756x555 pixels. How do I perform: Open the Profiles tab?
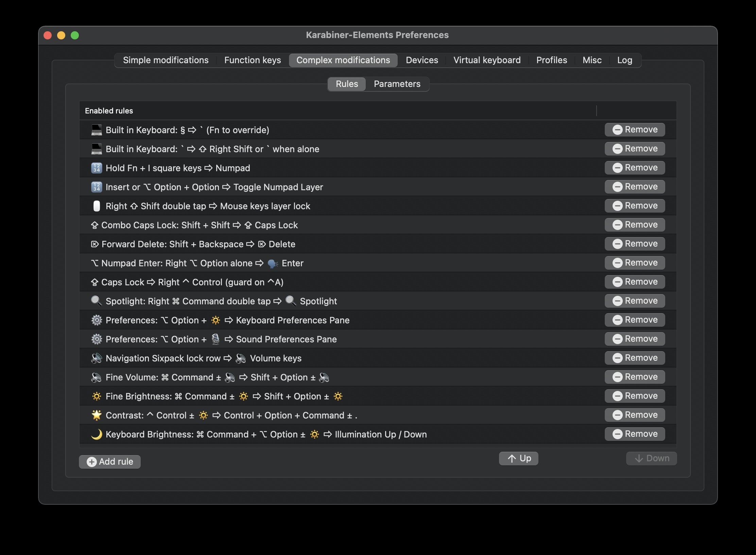tap(552, 60)
